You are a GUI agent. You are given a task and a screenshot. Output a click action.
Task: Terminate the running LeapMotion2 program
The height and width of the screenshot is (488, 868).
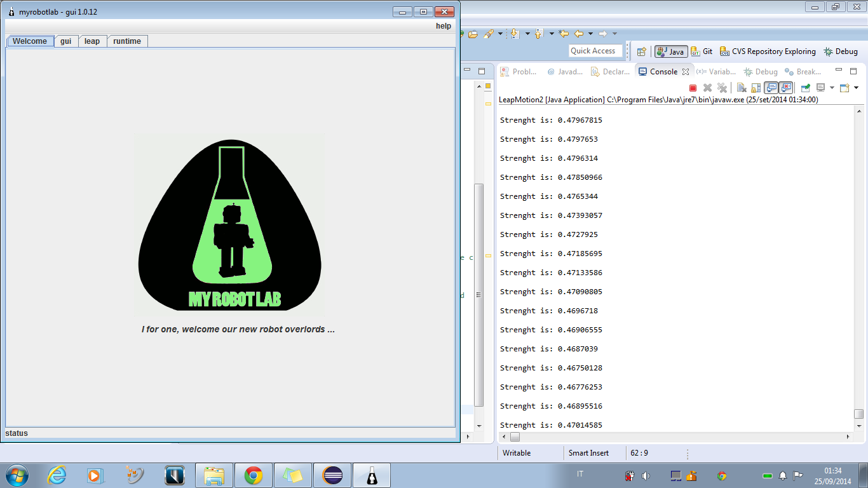693,88
